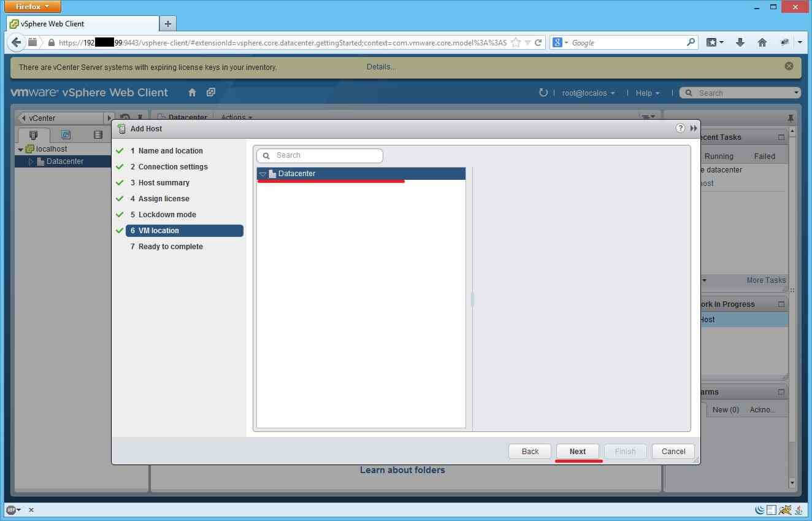Open wizard step 2 Connection settings
Viewport: 812px width, 521px height.
173,167
